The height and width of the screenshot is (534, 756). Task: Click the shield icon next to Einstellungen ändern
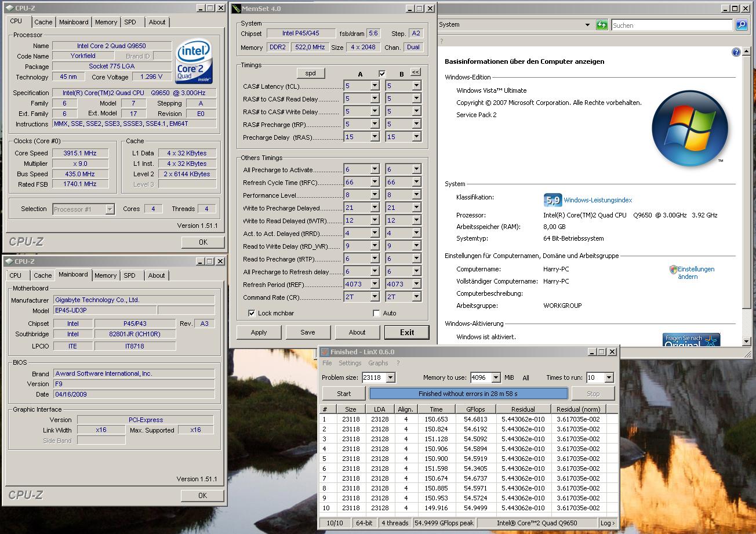tap(673, 270)
